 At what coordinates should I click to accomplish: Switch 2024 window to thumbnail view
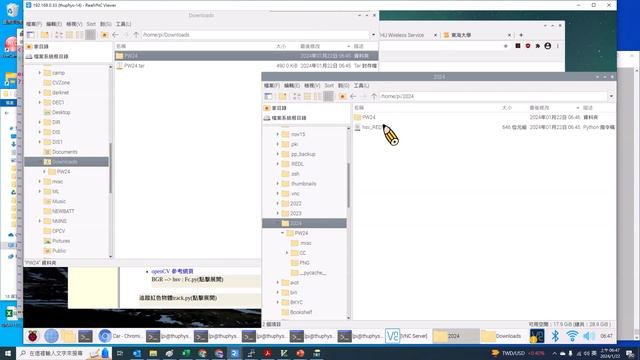(307, 96)
